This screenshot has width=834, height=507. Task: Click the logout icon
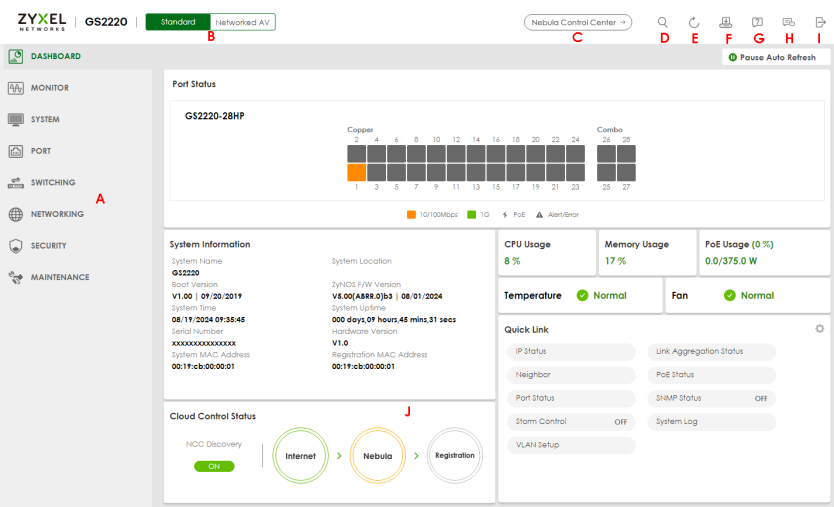pos(820,22)
